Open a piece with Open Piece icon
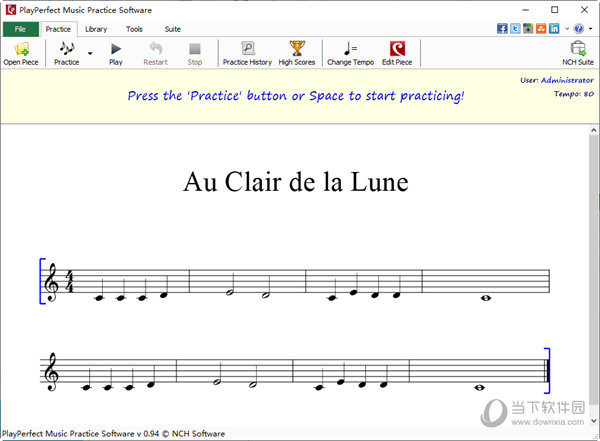The height and width of the screenshot is (441, 600). (21, 54)
